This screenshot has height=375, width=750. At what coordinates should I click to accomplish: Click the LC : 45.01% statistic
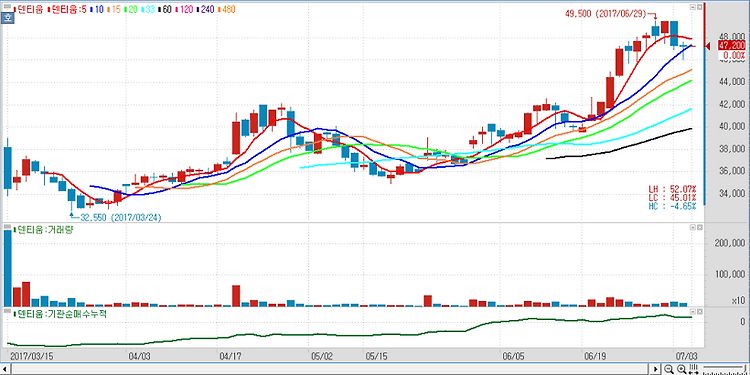(x=672, y=198)
